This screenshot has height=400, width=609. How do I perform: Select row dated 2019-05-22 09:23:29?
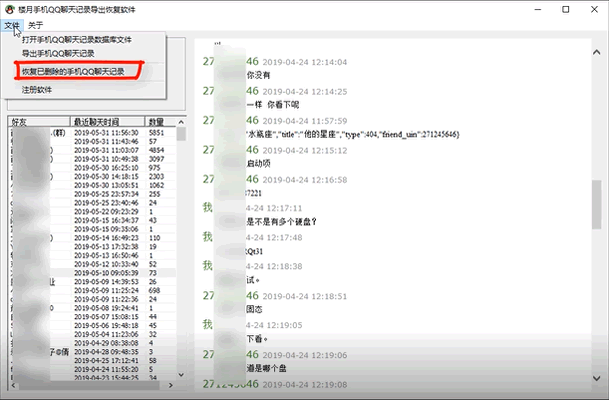point(92,212)
